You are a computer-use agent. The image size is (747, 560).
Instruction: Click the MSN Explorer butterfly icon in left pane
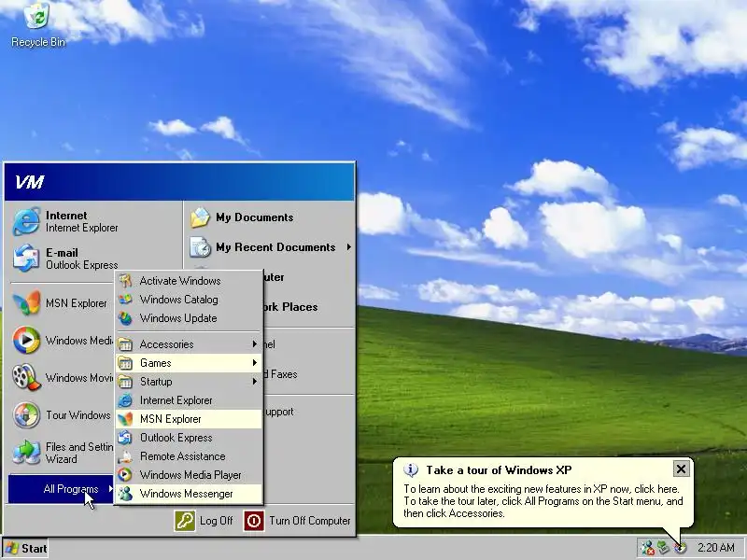point(26,302)
